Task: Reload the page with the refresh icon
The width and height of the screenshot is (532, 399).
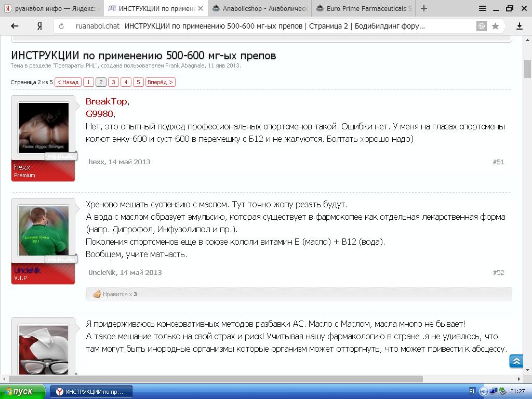Action: pyautogui.click(x=62, y=26)
